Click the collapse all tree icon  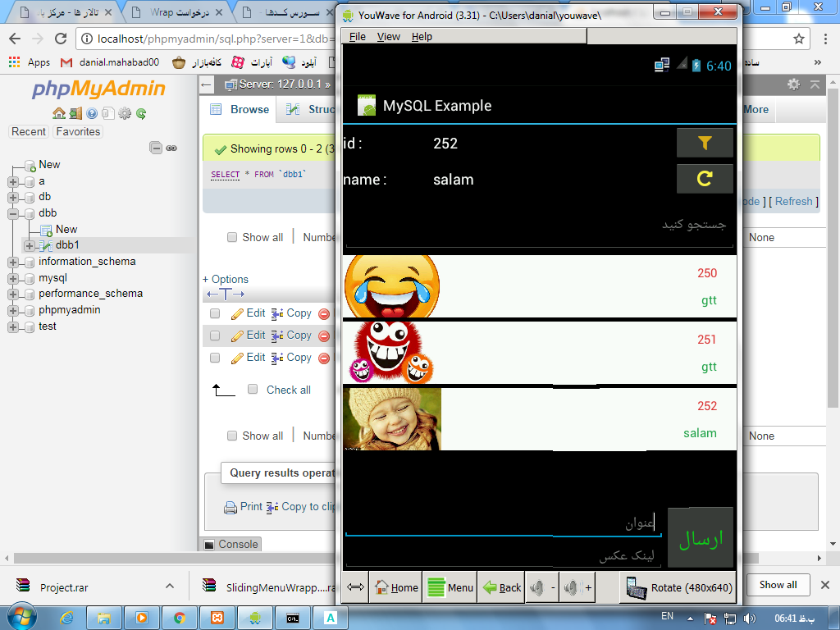(x=156, y=148)
